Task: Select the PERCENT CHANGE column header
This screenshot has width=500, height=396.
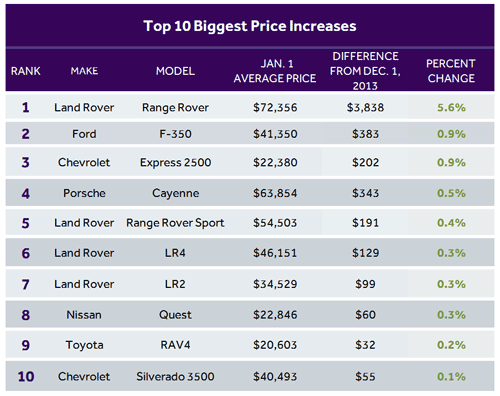Action: click(451, 71)
